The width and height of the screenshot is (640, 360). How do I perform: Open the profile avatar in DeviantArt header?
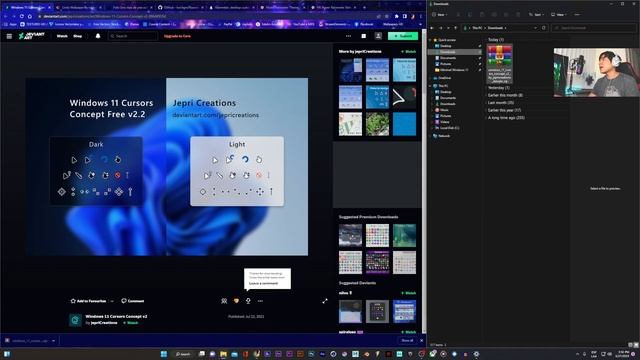pos(378,36)
